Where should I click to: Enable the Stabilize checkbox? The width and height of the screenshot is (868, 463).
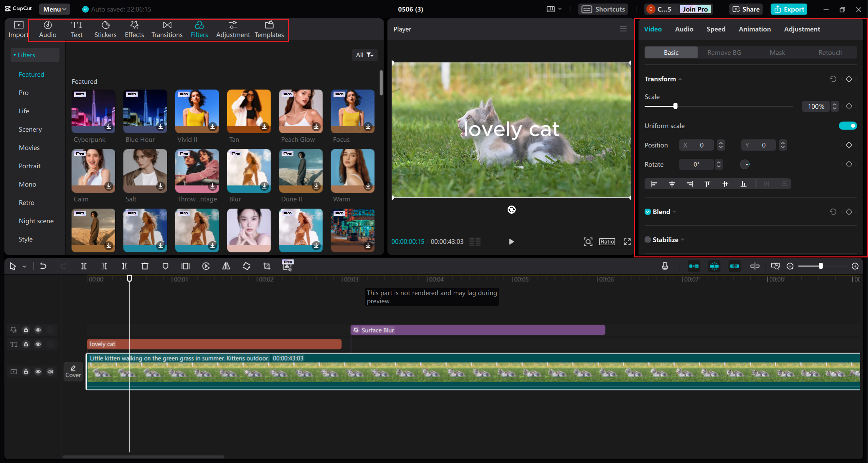coord(648,240)
